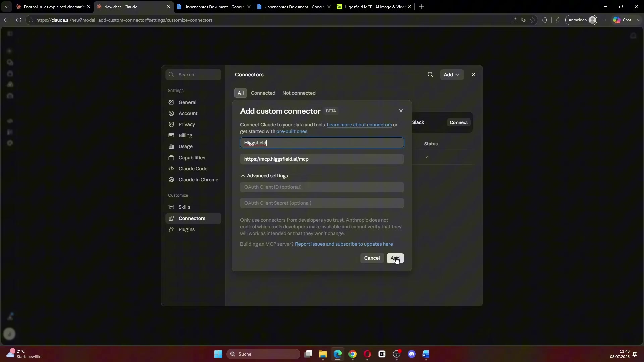Click the taskbar Suche search box
This screenshot has height=362, width=644.
263,354
